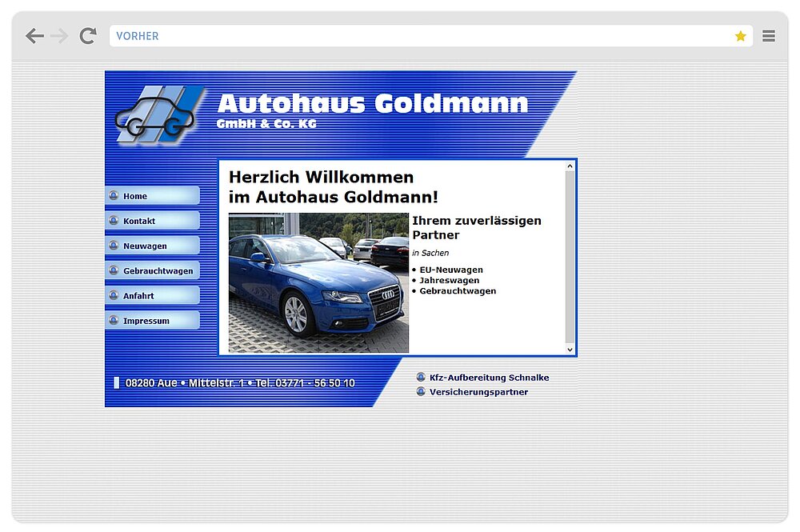
Task: Click the icon beside Versicherungspartner
Action: [x=421, y=391]
